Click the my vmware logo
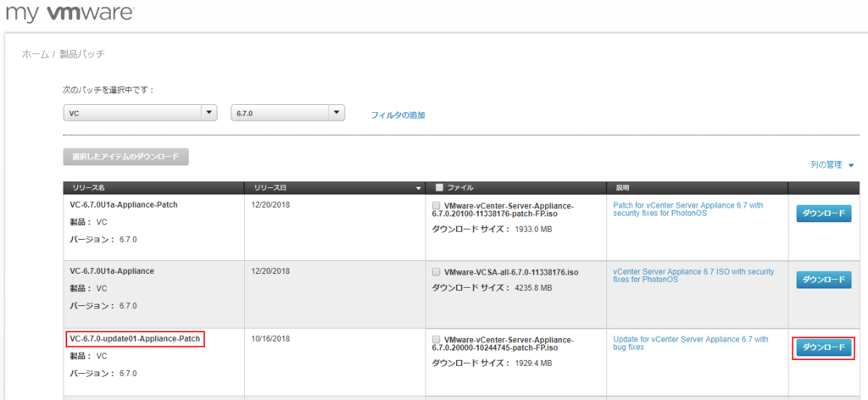 click(x=70, y=13)
